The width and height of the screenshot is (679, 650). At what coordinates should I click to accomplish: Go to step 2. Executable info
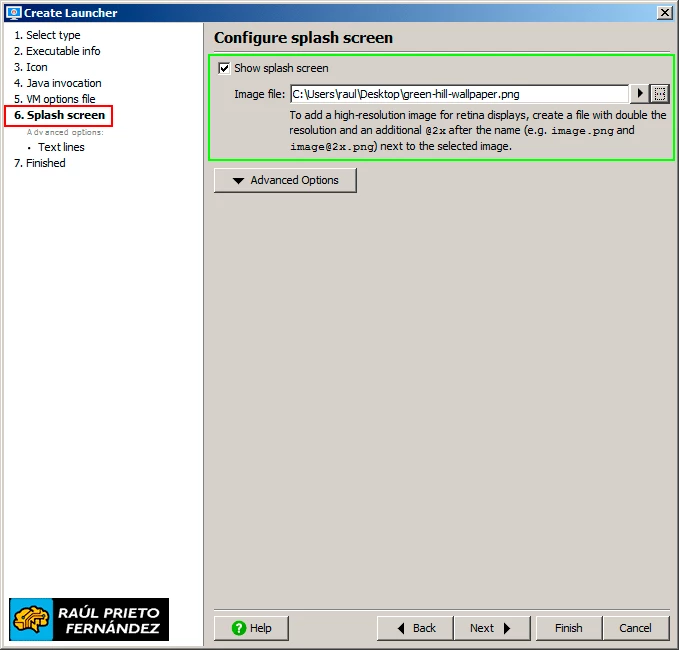click(57, 51)
